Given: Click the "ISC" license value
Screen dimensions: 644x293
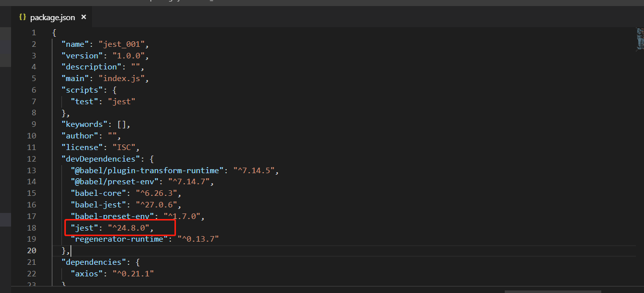Looking at the screenshot, I should (x=124, y=148).
